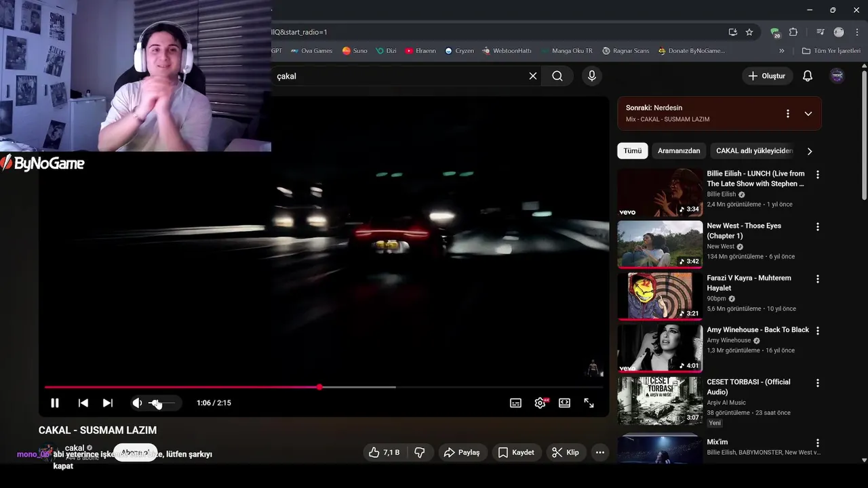Open the Tüm Yer İşaretleri folder
This screenshot has height=488, width=868.
tap(831, 51)
